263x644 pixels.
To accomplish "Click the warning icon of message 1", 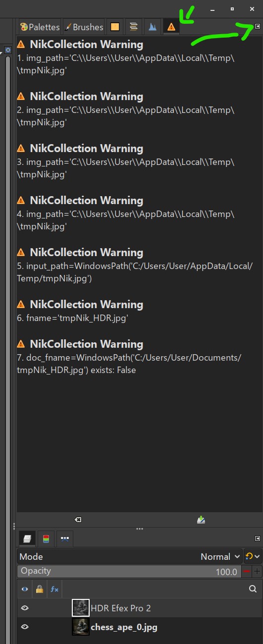I will point(21,44).
